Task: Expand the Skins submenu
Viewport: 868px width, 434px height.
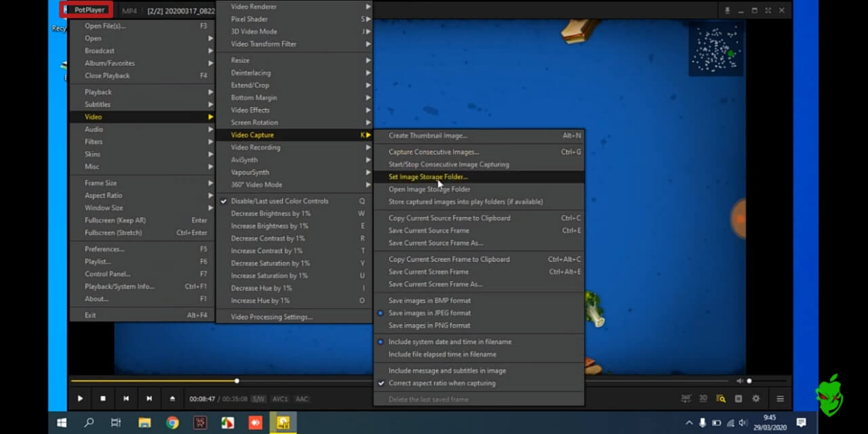Action: click(x=142, y=154)
